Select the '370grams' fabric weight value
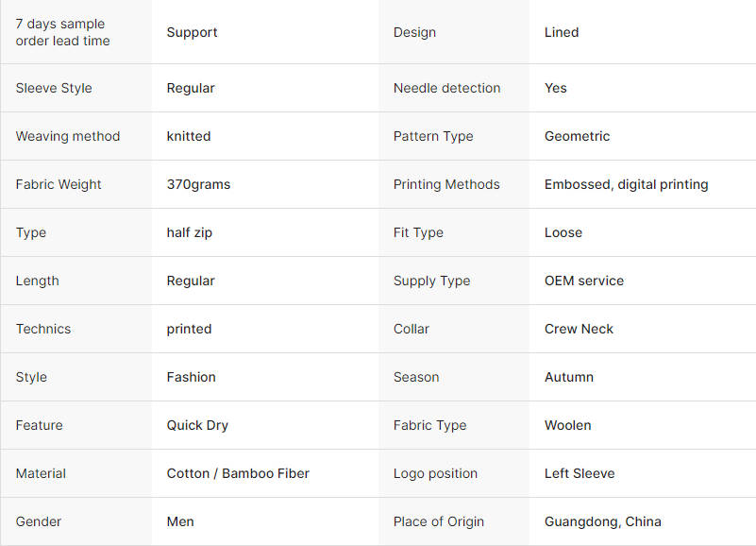The image size is (756, 546). pos(198,184)
